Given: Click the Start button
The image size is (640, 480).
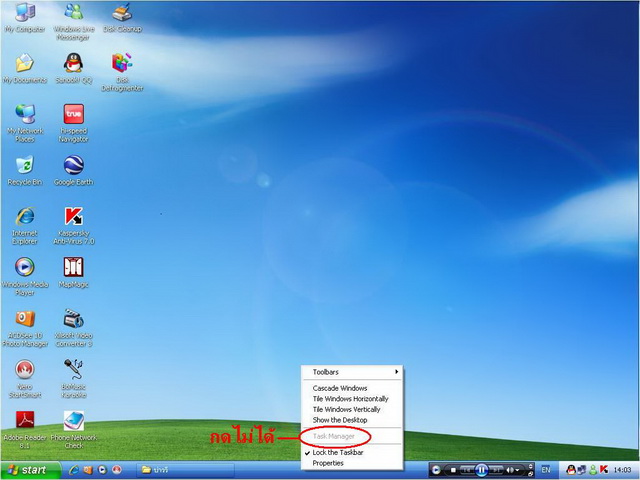Looking at the screenshot, I should pyautogui.click(x=31, y=470).
